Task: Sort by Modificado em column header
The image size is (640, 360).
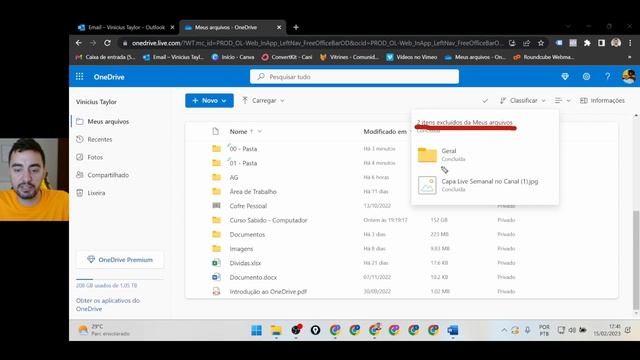Action: tap(385, 131)
